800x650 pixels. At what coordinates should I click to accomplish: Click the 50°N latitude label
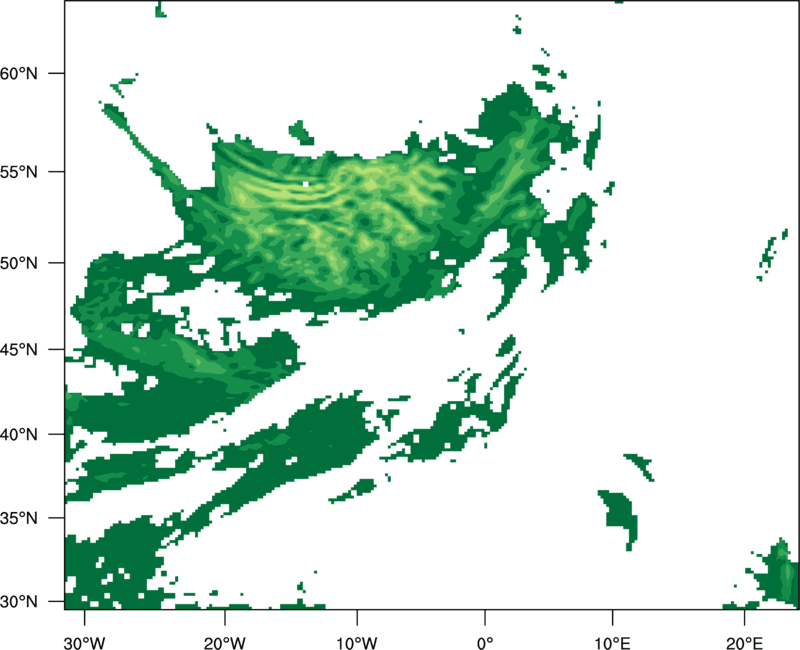[x=19, y=263]
